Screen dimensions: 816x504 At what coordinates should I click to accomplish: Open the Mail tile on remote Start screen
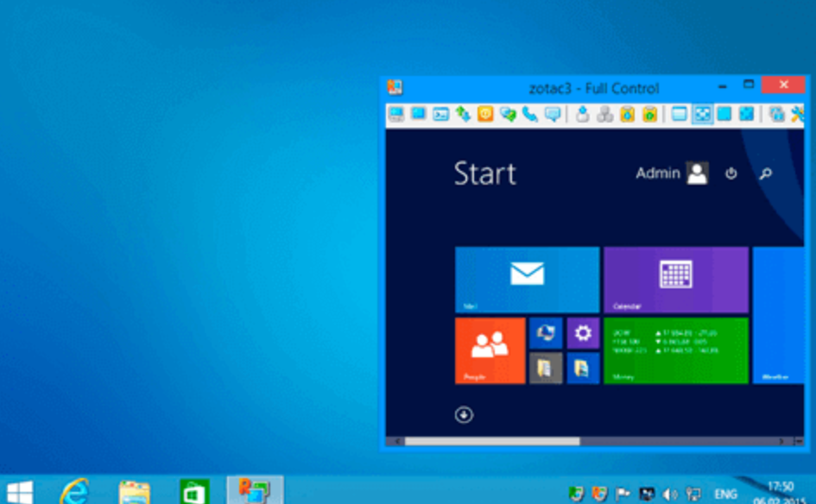pyautogui.click(x=528, y=280)
